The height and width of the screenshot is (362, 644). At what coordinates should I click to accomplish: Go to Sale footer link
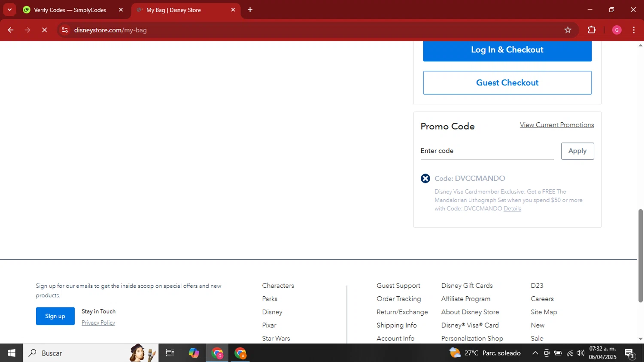537,338
